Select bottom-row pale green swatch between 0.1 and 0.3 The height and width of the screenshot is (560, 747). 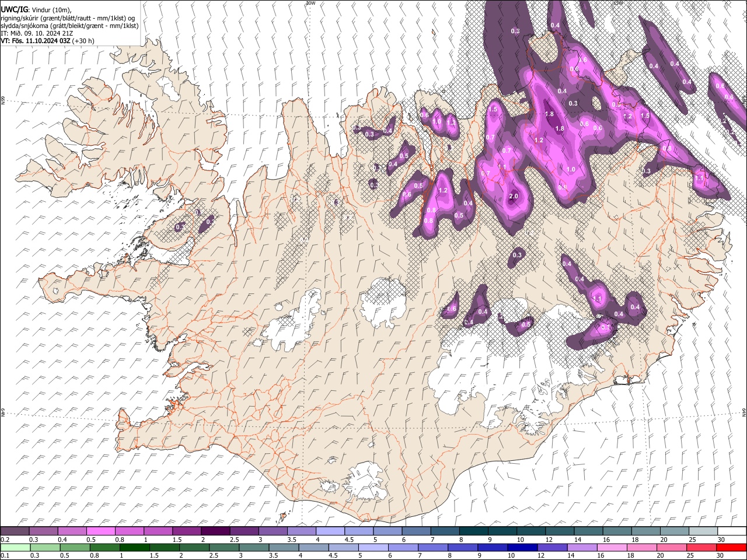click(x=15, y=547)
